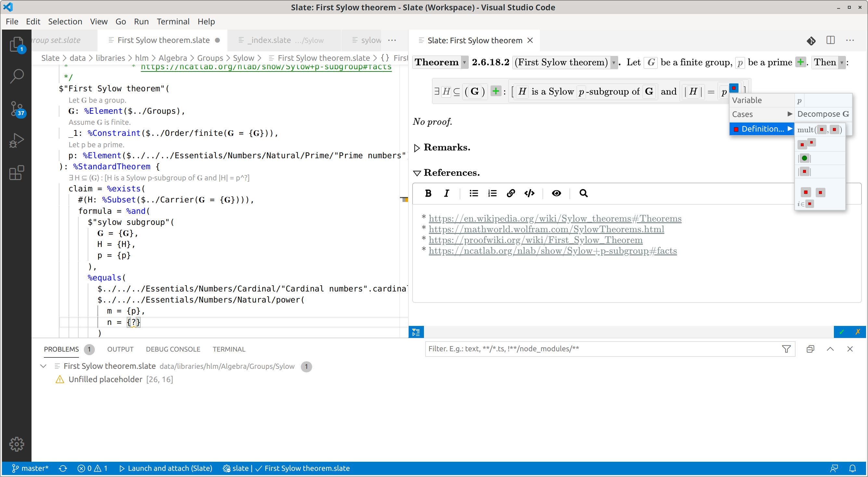This screenshot has width=868, height=477.
Task: Open the proofwiki First Sylow Theorem link
Action: [x=535, y=240]
